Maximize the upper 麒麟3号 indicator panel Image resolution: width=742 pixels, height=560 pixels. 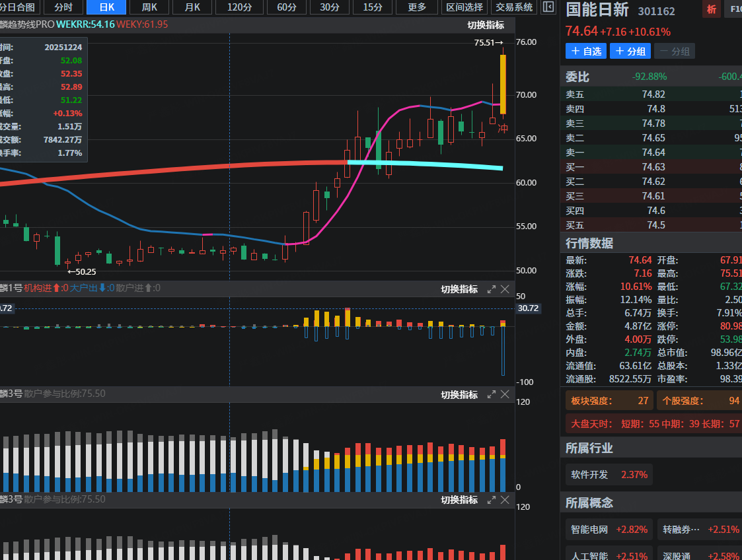pyautogui.click(x=491, y=395)
